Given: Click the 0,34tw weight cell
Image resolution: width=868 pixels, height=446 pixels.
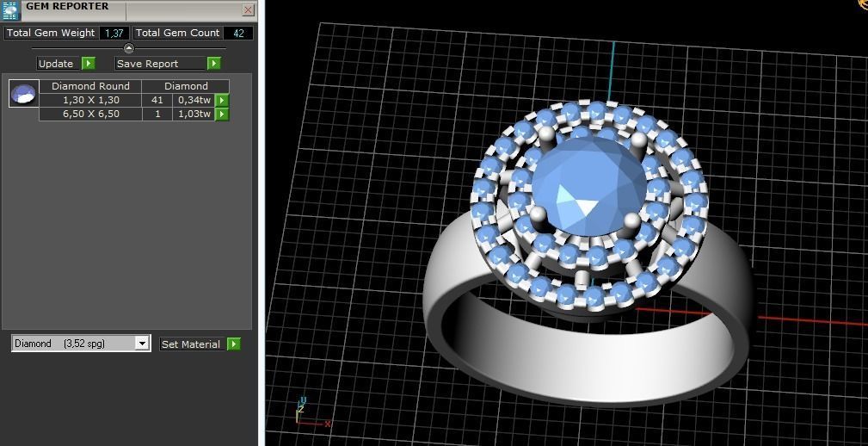Looking at the screenshot, I should click(x=194, y=100).
